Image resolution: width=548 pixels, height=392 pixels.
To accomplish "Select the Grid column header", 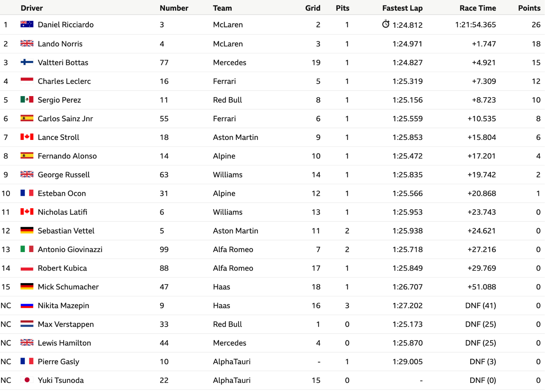I will coord(313,8).
